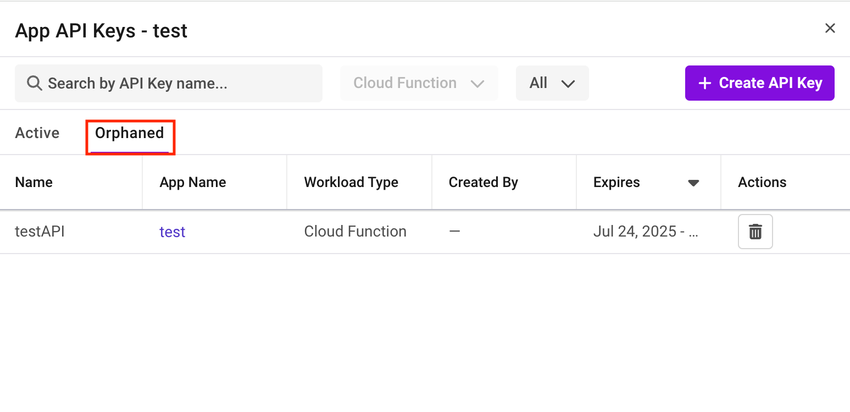Click the Expires sort arrow icon
Screen dimensions: 850x412
(x=693, y=183)
